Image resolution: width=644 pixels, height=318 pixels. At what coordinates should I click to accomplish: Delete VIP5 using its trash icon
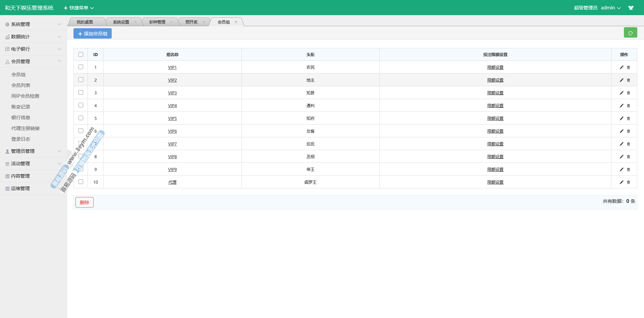[x=629, y=119]
